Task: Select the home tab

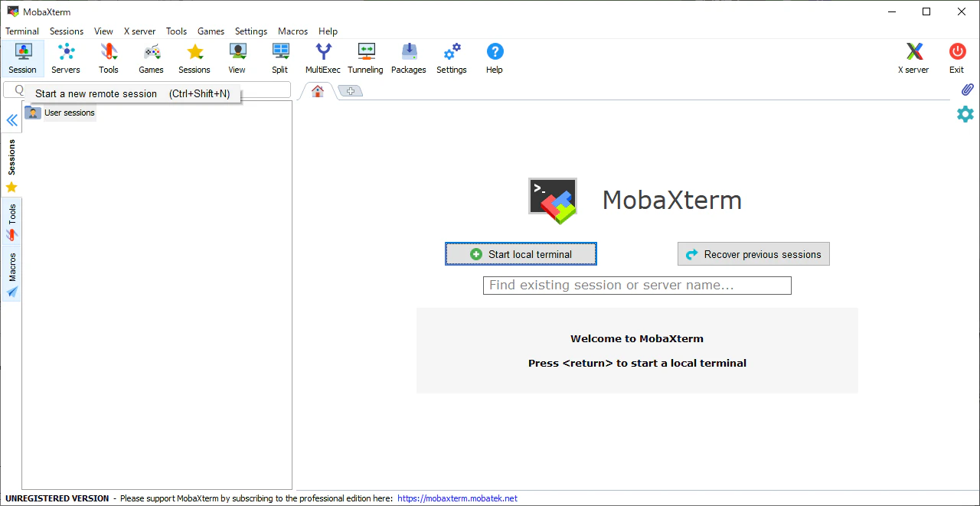Action: [317, 91]
